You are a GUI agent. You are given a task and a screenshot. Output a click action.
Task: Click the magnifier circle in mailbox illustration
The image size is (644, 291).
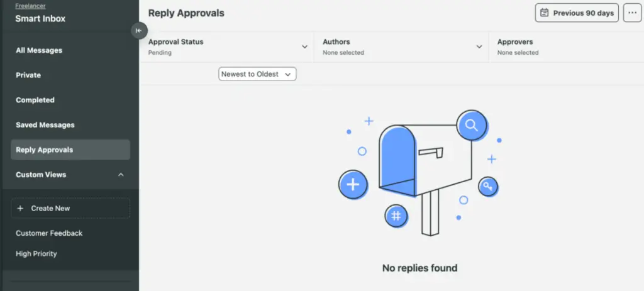471,125
